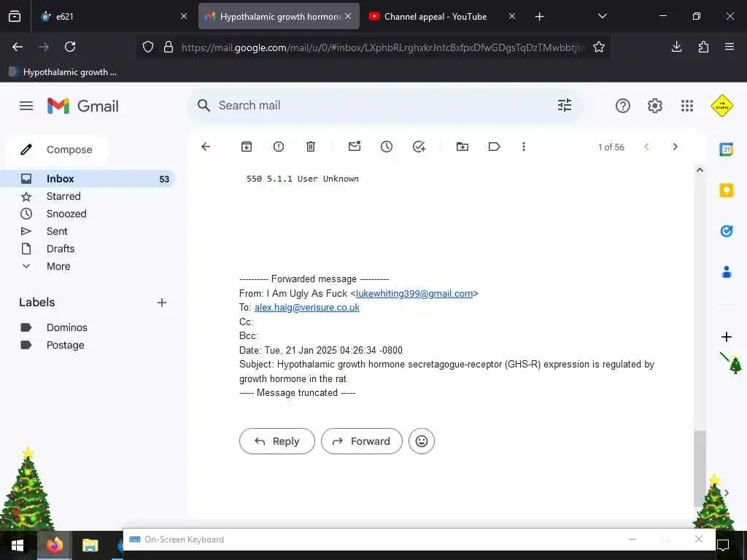
Task: Open Starred folder
Action: [x=63, y=197]
